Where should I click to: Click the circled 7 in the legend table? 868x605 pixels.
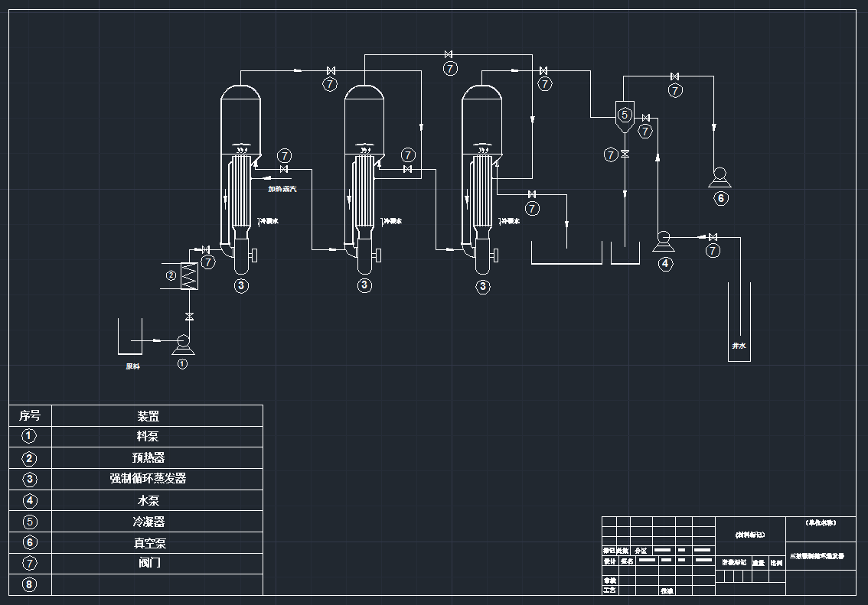pos(29,564)
